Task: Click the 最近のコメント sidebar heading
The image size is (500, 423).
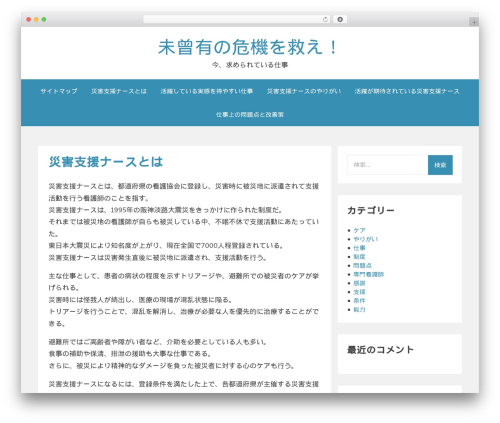Action: tap(380, 350)
